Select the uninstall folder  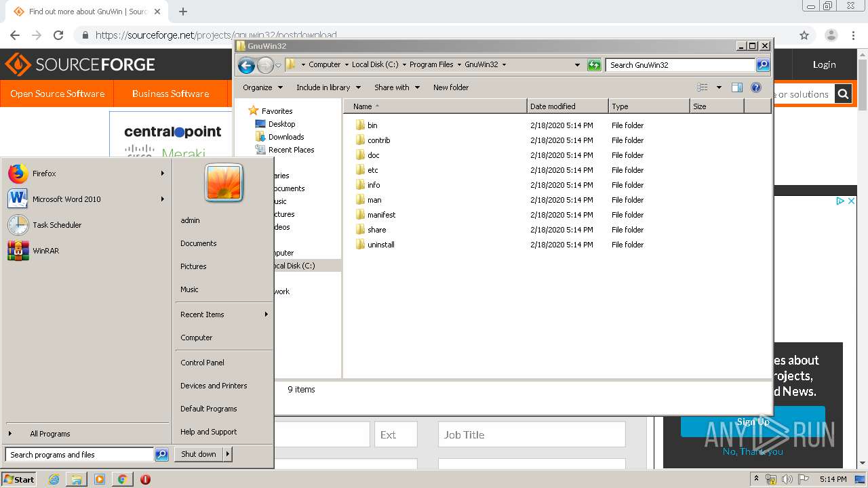coord(375,245)
